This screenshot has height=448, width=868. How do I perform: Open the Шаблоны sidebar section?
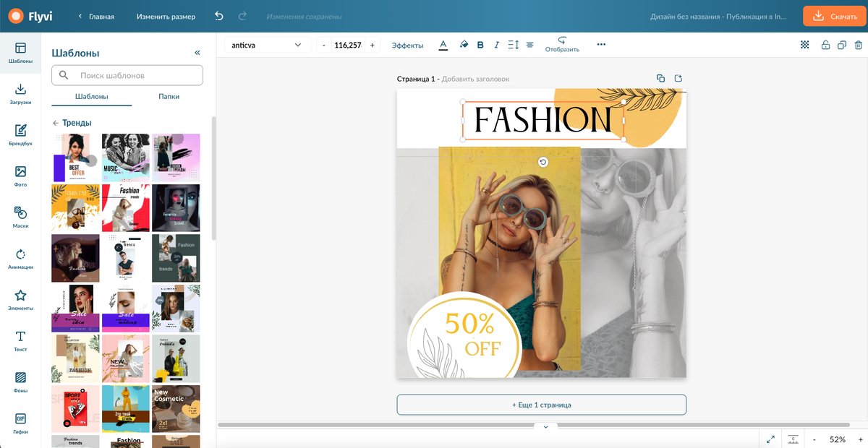coord(20,53)
